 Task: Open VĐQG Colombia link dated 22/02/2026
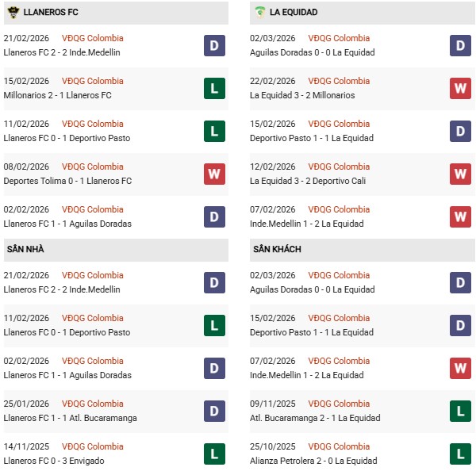point(340,81)
